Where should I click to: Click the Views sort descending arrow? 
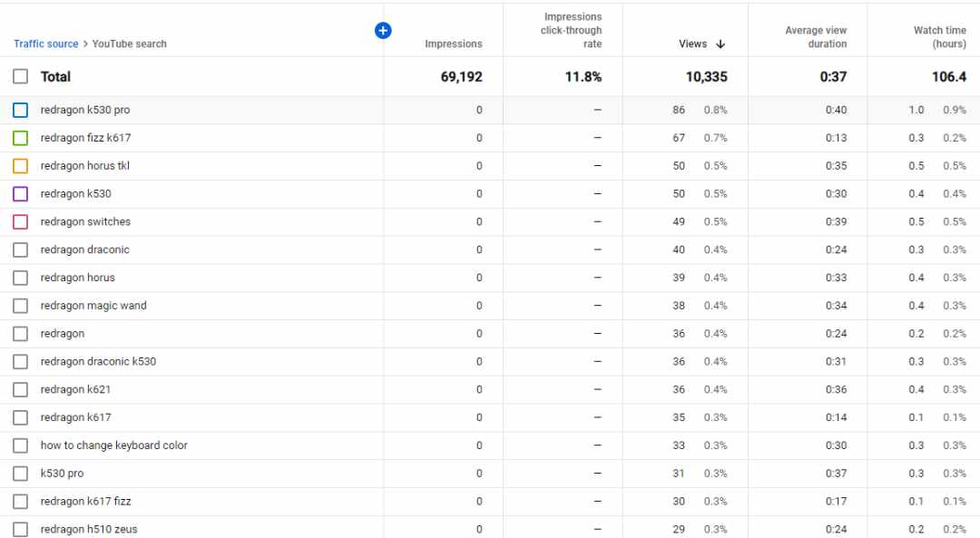coord(720,44)
